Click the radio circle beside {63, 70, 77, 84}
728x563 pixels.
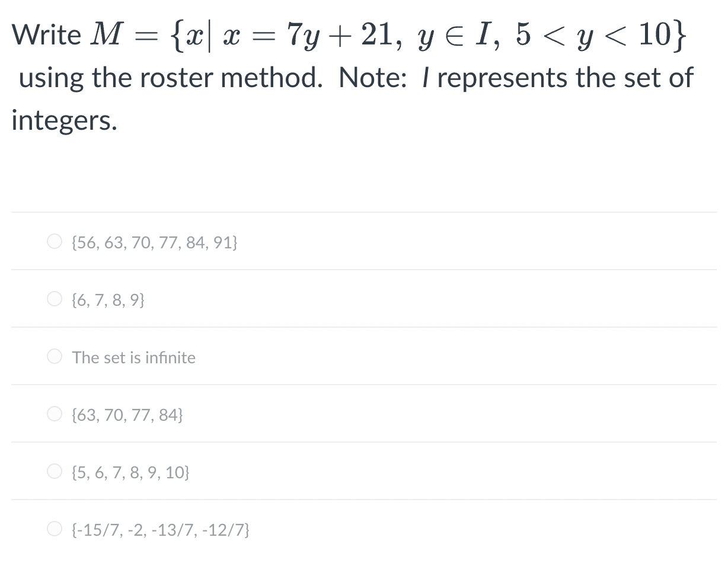[54, 413]
